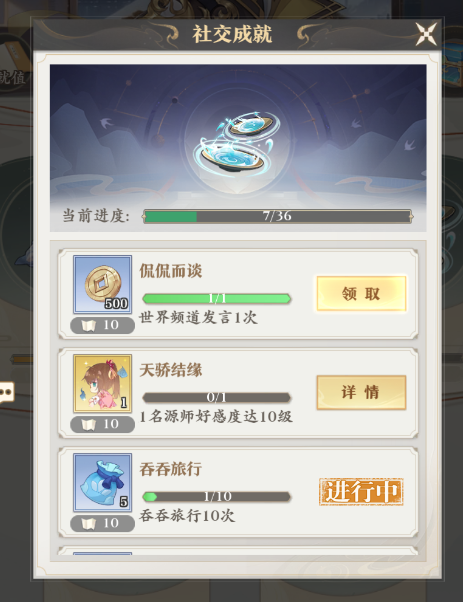Click the 1/10 progress bar of 吞吞旅行
This screenshot has height=602, width=463.
point(217,496)
